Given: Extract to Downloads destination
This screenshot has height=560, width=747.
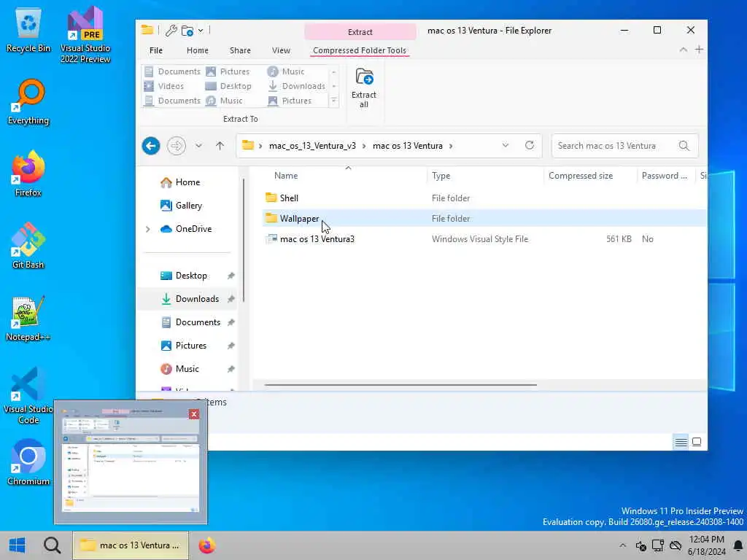Looking at the screenshot, I should 297,86.
